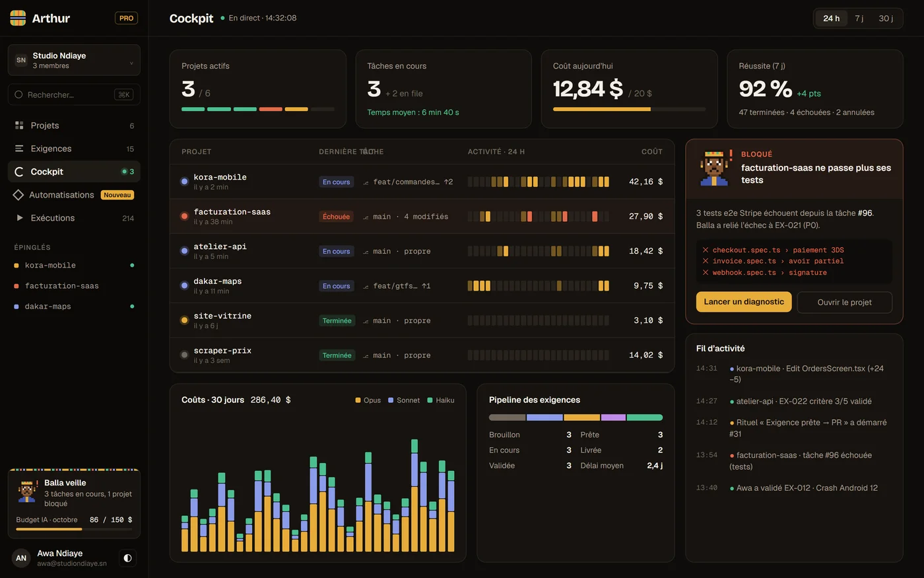Open the Studio Ndiaye workspace dropdown
Image resolution: width=924 pixels, height=578 pixels.
pos(74,60)
